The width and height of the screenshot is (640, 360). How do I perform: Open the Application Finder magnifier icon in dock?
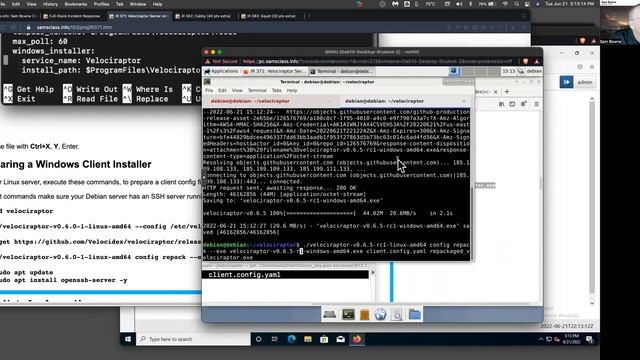(397, 314)
